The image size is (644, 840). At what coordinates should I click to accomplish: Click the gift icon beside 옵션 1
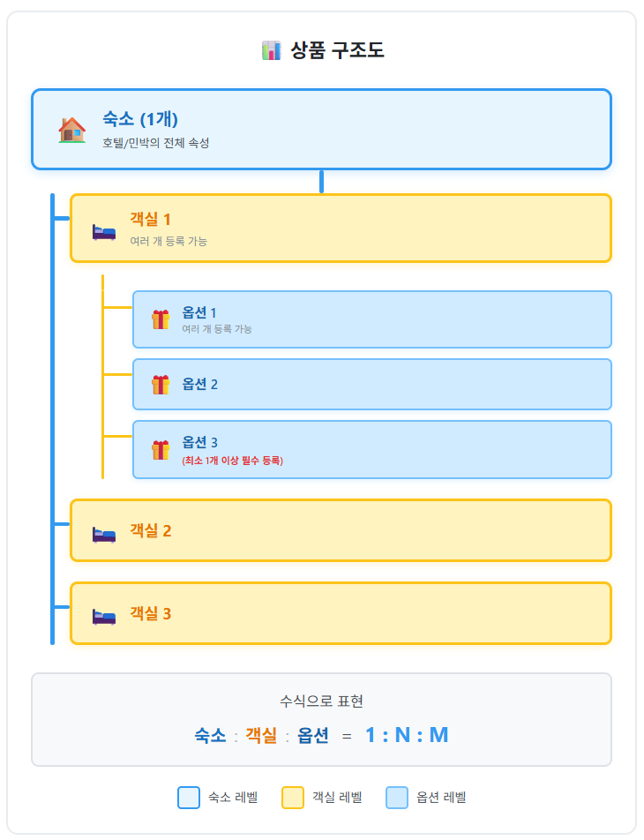tap(160, 319)
